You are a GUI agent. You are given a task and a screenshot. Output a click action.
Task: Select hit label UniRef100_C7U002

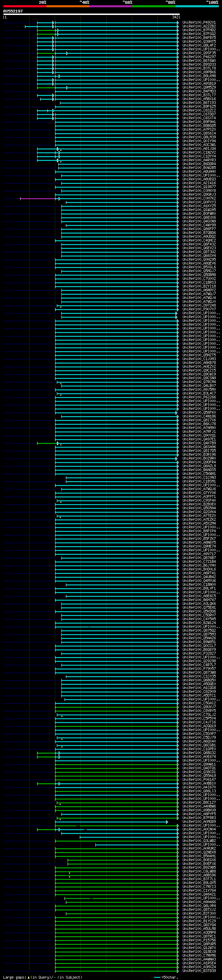199,279
